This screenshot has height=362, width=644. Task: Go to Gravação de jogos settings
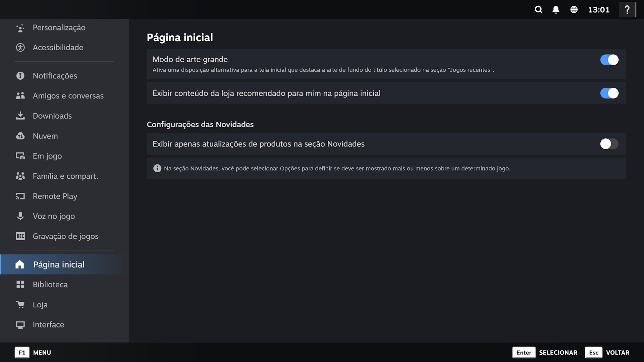pyautogui.click(x=64, y=236)
